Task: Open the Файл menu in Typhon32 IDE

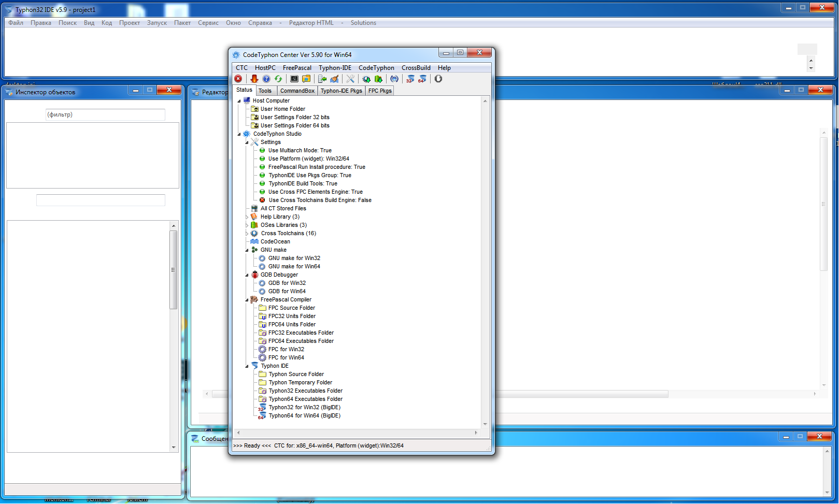Action: pyautogui.click(x=16, y=23)
